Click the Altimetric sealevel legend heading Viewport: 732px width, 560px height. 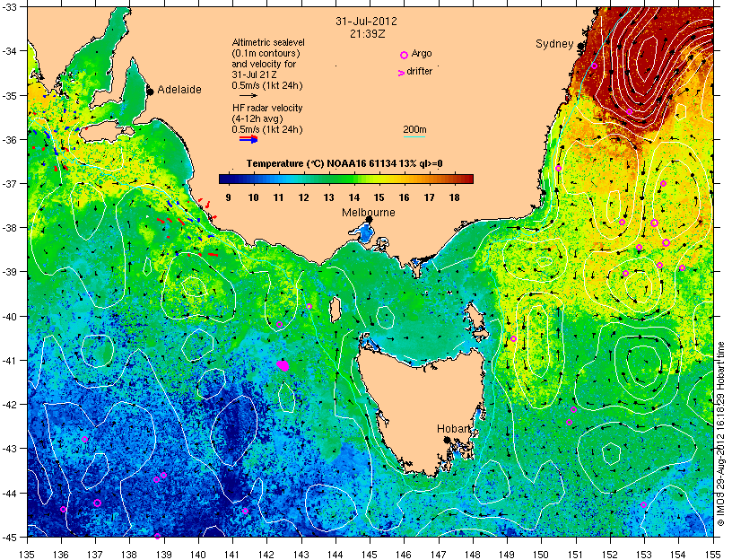click(268, 42)
